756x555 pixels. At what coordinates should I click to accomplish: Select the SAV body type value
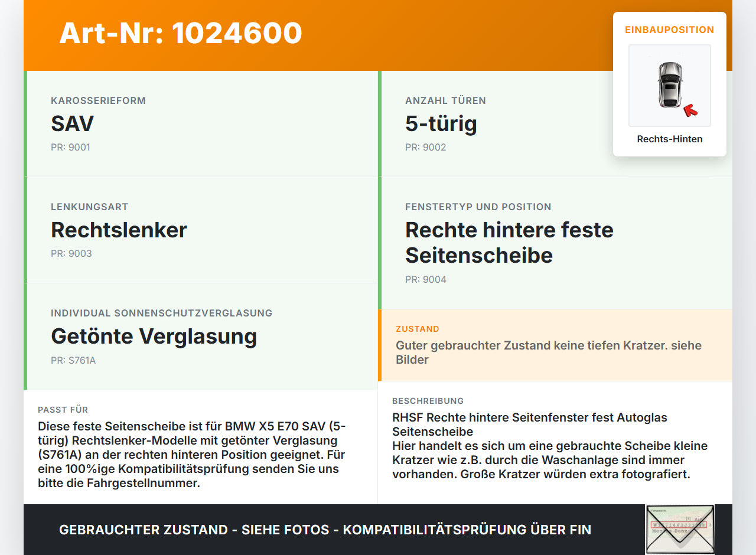tap(73, 123)
